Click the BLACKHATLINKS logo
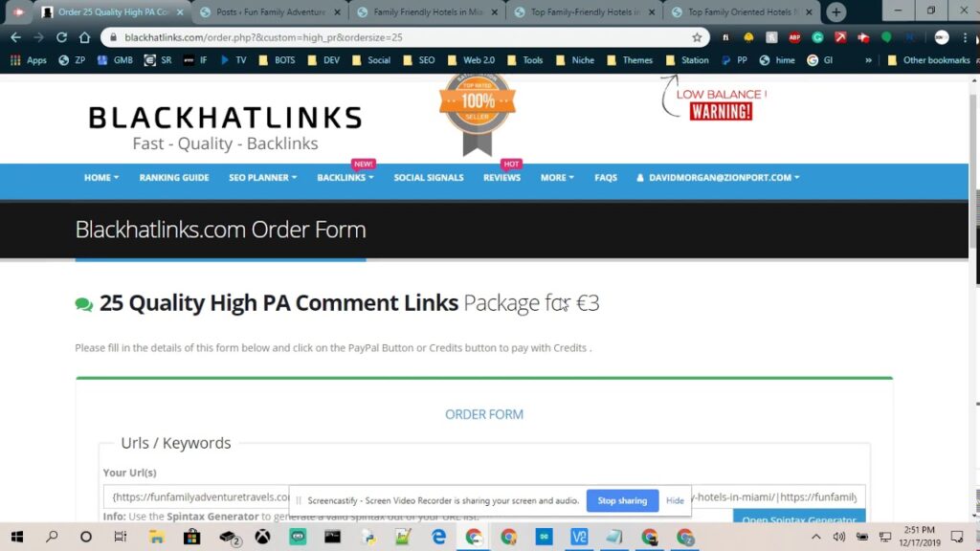 [225, 127]
